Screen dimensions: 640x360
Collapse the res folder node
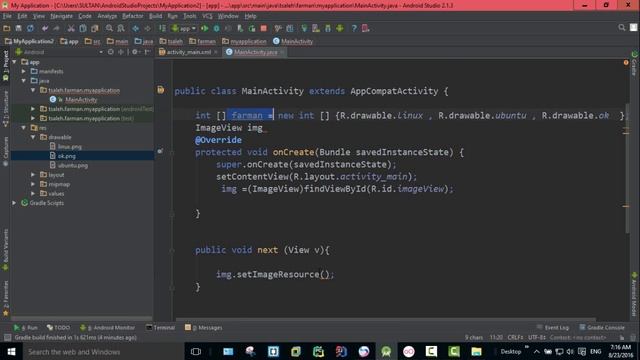24,128
